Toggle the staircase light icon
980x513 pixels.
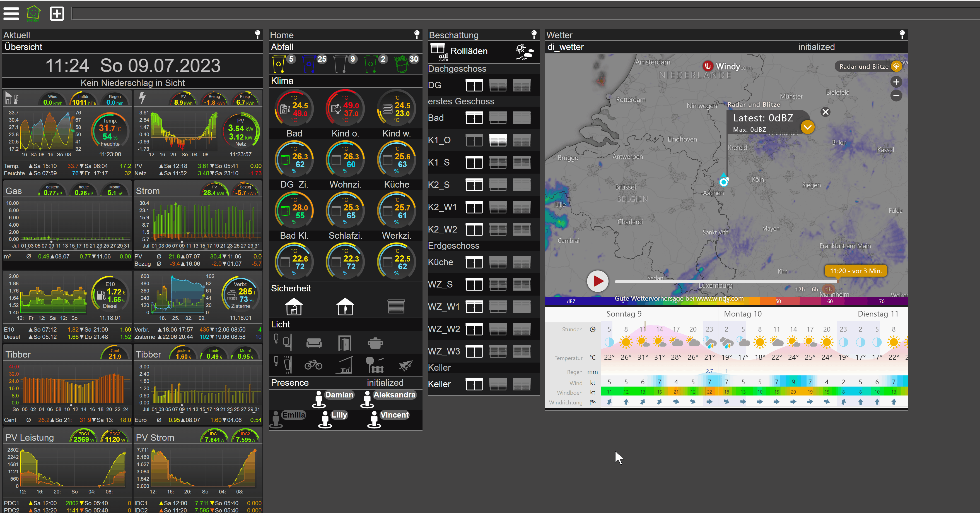[x=345, y=365]
